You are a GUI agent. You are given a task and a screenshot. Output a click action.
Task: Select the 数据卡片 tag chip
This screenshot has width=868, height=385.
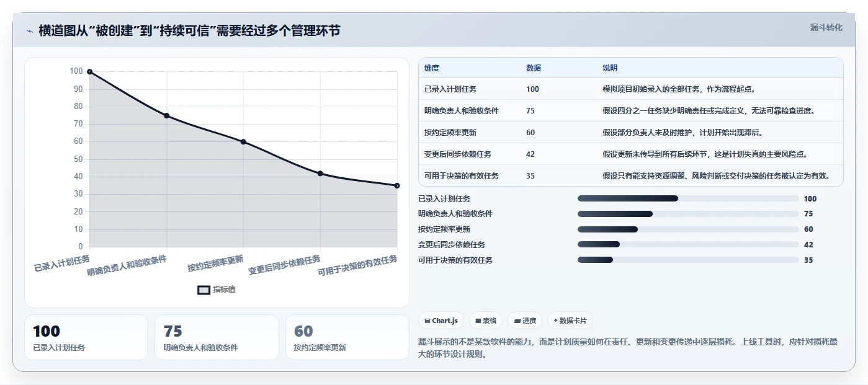(x=570, y=321)
